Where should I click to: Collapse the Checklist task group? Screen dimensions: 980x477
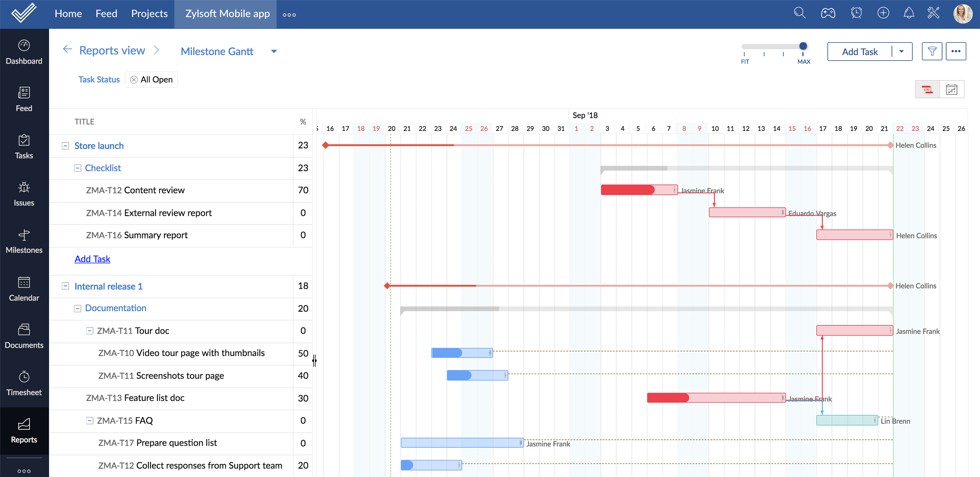77,168
